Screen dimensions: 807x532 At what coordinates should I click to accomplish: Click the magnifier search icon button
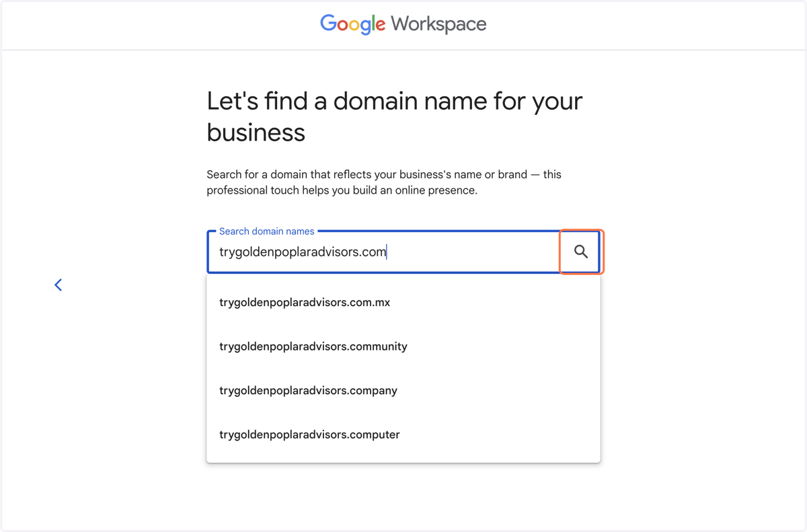click(581, 252)
